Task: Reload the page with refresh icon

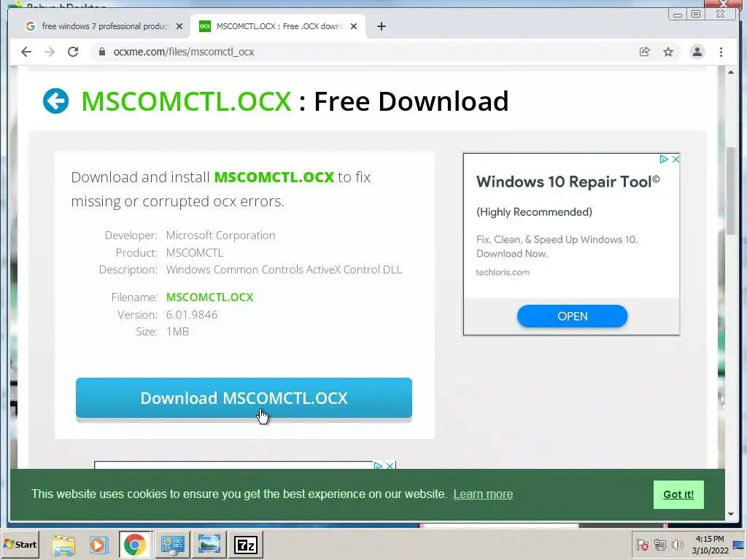Action: (x=73, y=52)
